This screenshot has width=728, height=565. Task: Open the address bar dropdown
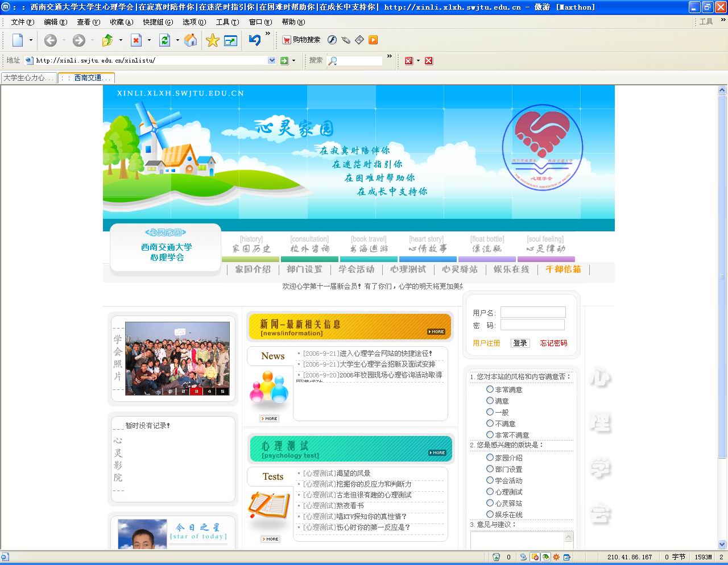tap(271, 60)
